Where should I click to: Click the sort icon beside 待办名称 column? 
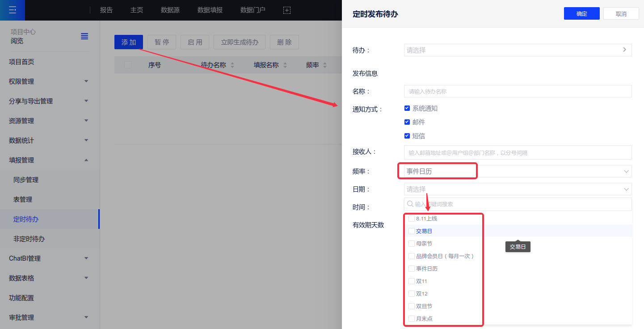[x=232, y=65]
